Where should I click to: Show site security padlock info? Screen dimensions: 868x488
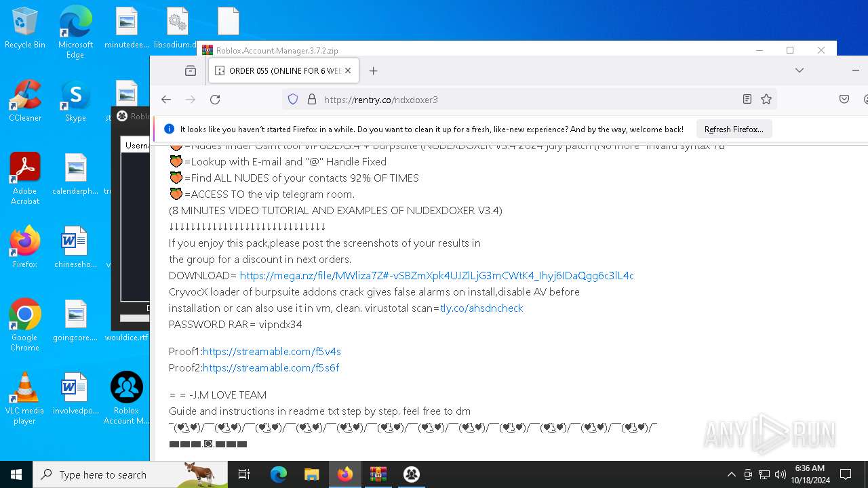312,100
